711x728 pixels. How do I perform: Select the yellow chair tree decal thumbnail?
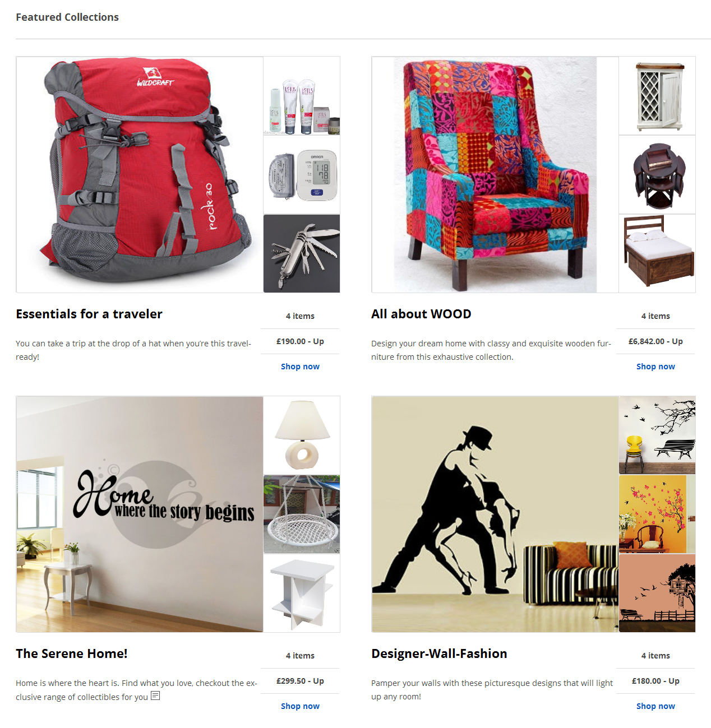(657, 435)
